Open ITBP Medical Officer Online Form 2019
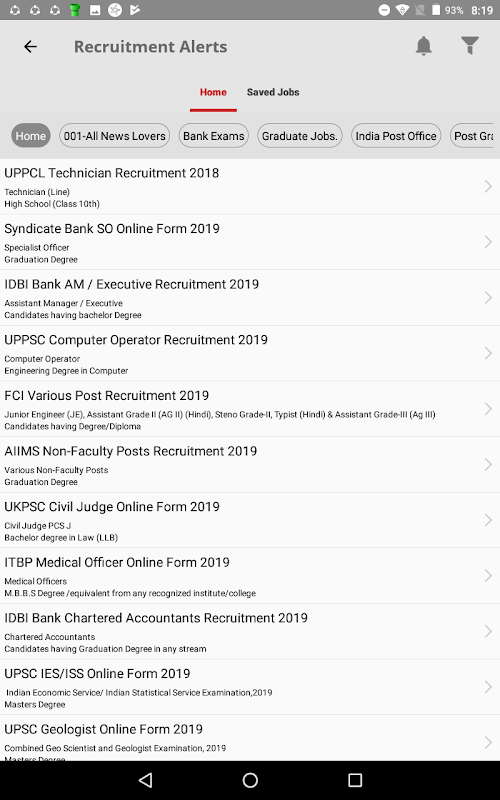Image resolution: width=500 pixels, height=800 pixels. tap(250, 576)
